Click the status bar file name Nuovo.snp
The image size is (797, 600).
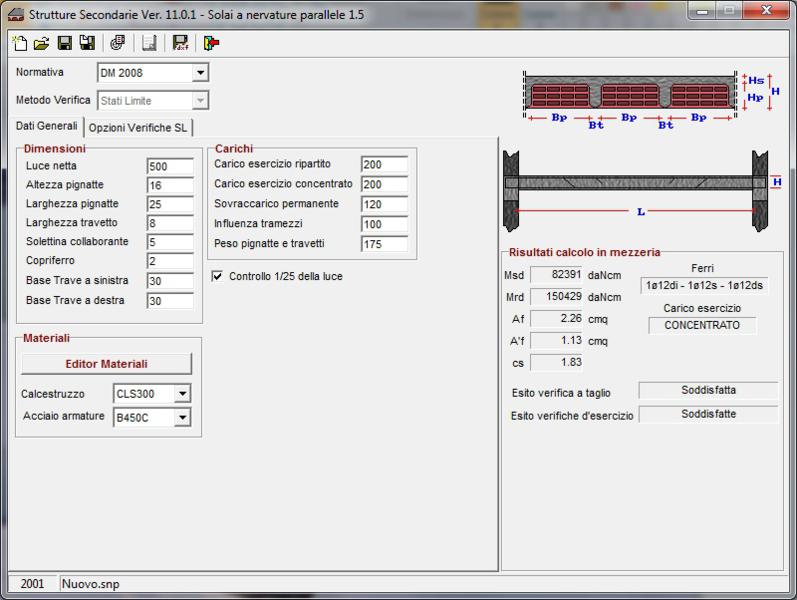click(x=90, y=584)
